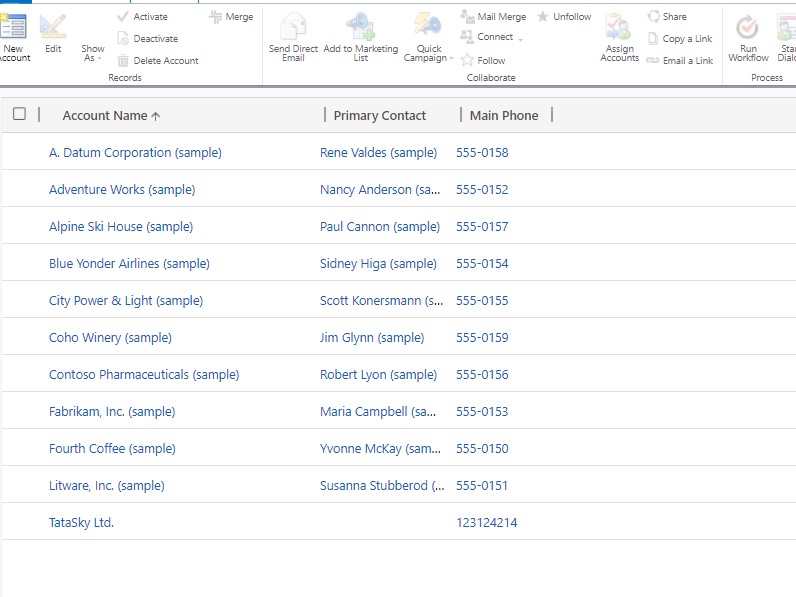
Task: Click phone number 555-0158
Action: tap(482, 153)
